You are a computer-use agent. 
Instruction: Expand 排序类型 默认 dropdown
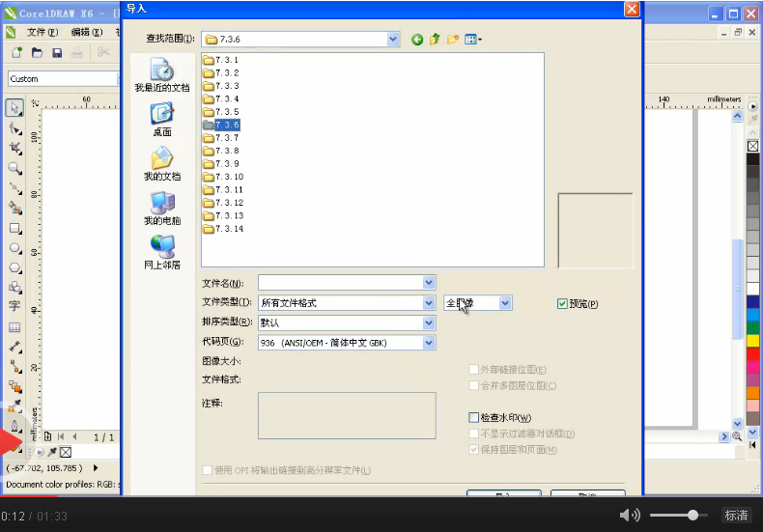click(428, 322)
